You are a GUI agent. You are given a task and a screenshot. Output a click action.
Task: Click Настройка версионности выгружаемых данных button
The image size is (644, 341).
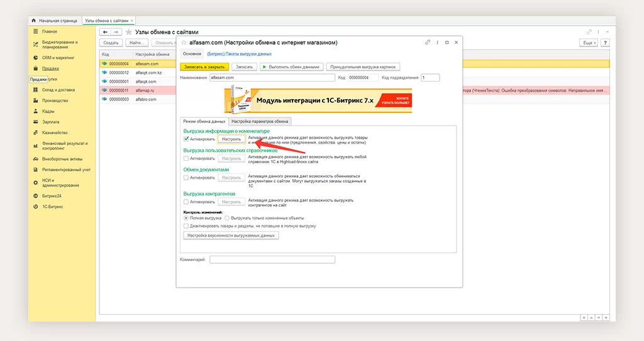230,235
